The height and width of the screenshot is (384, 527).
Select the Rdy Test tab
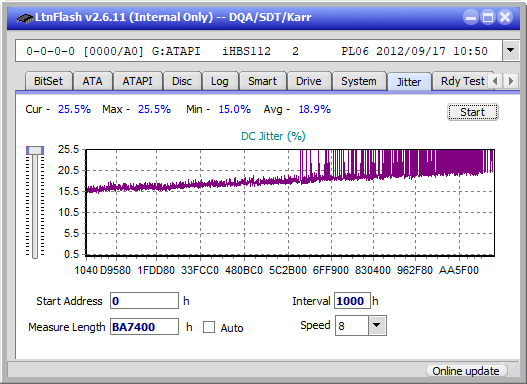(462, 81)
